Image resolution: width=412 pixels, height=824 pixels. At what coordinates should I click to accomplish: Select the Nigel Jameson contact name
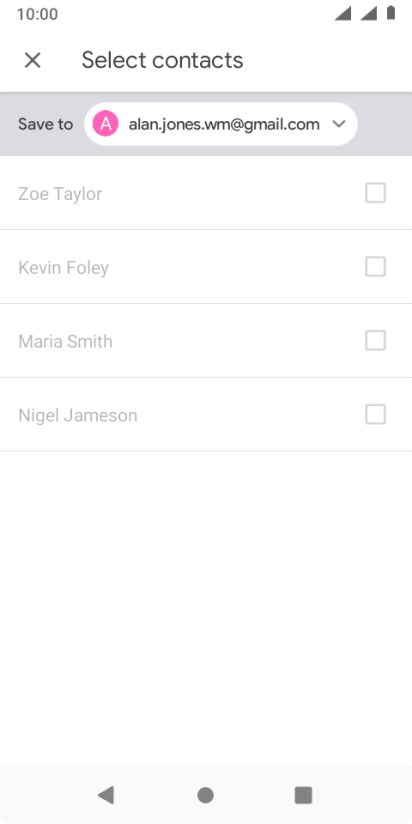tap(78, 416)
